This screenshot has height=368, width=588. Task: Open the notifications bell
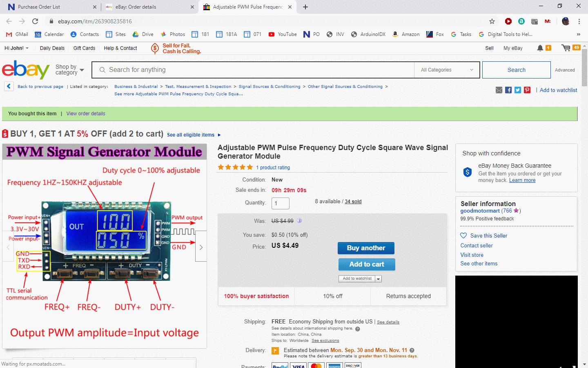[x=540, y=48]
